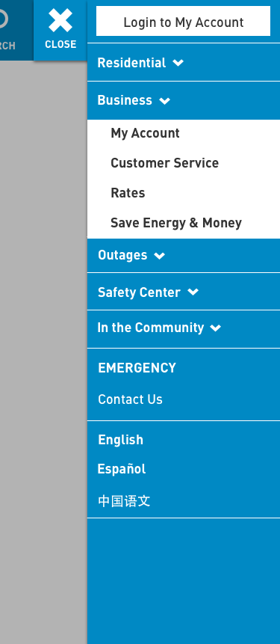Open the Residential menu section
Viewport: 280px width, 644px height.
pos(131,63)
